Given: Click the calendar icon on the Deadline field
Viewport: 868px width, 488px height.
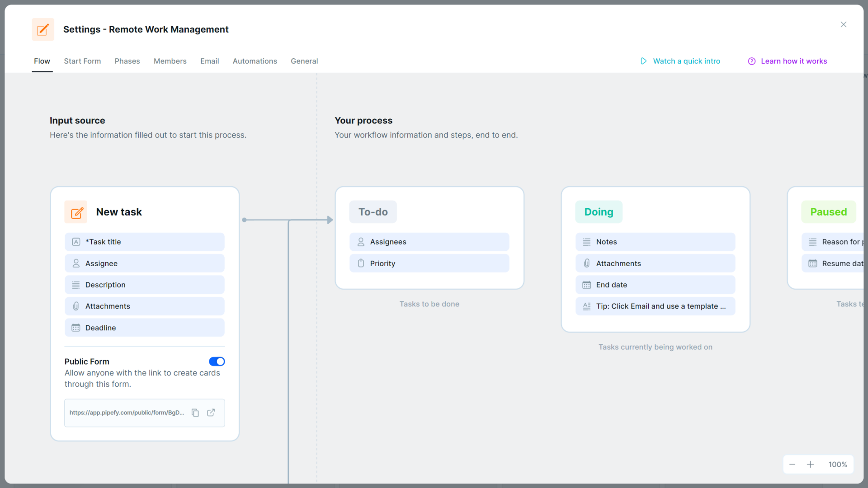Looking at the screenshot, I should (75, 328).
